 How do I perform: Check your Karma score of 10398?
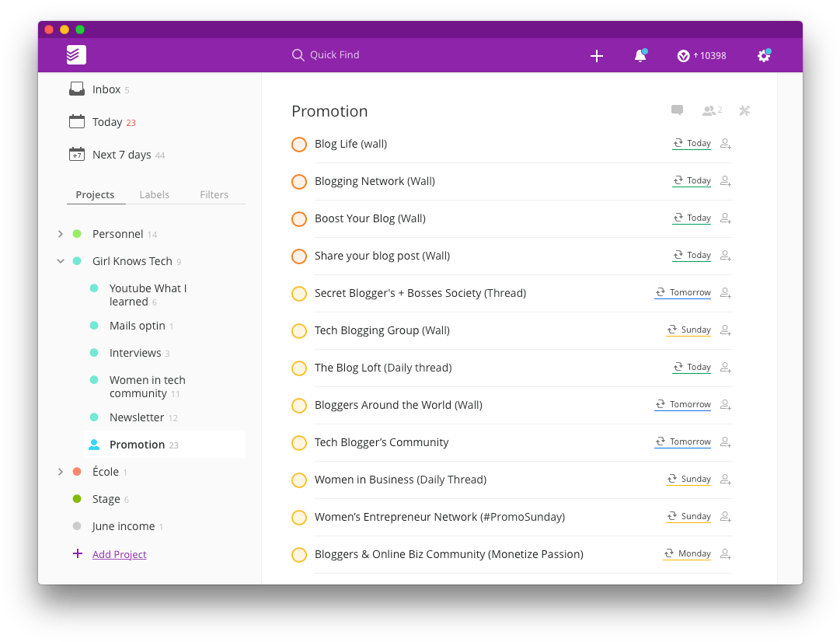[x=701, y=55]
